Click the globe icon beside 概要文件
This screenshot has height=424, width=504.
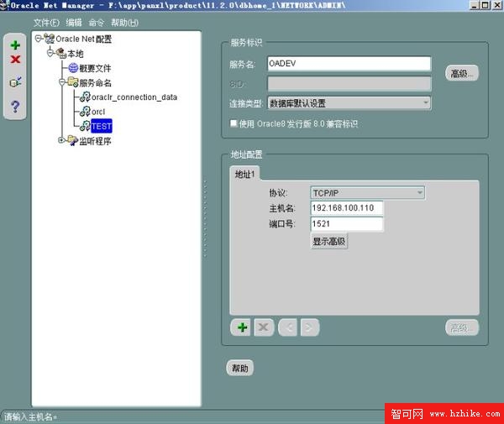click(73, 68)
